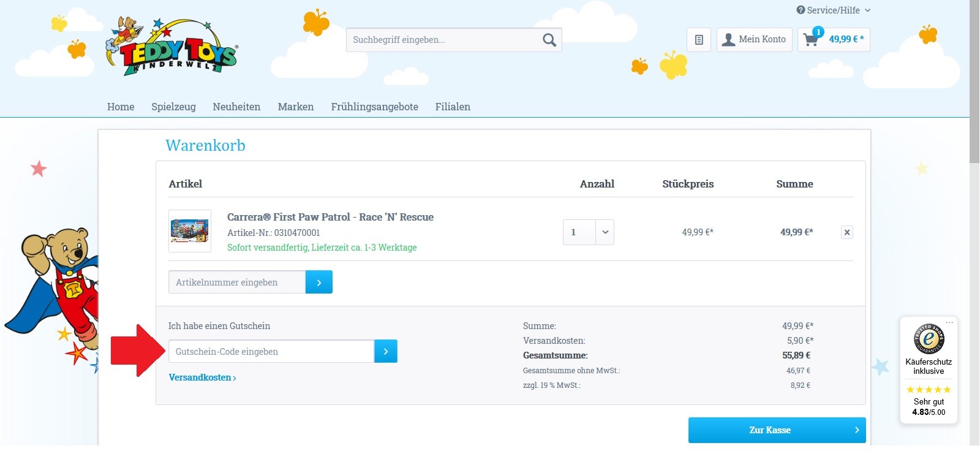Click the Teddy Toys Kinderwelt logo
This screenshot has height=459, width=980.
[171, 47]
